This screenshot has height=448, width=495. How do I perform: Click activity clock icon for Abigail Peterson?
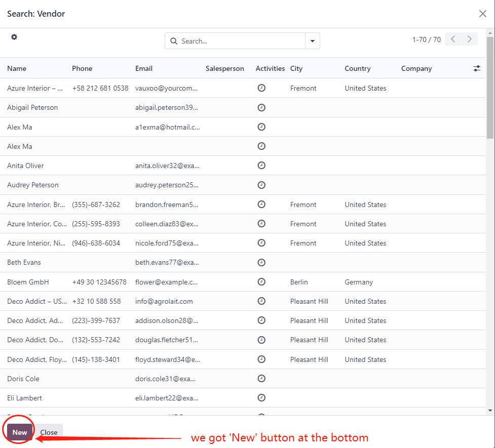click(261, 107)
